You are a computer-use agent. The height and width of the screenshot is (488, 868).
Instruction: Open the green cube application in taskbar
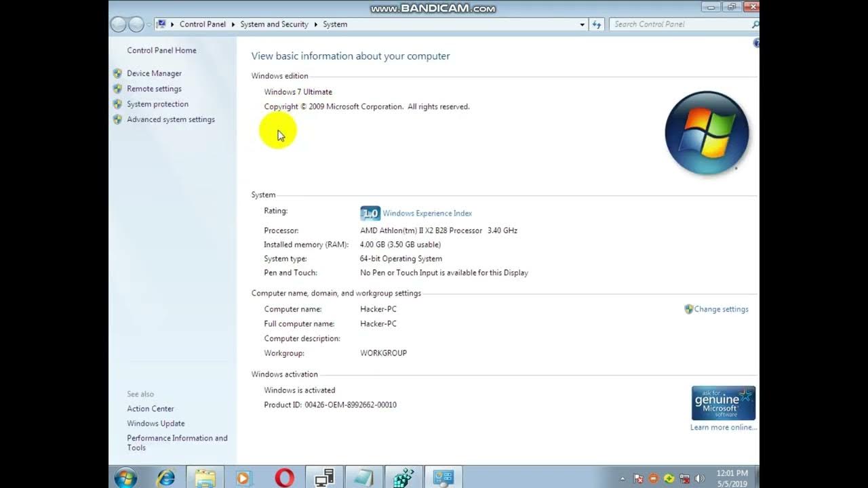click(x=403, y=478)
